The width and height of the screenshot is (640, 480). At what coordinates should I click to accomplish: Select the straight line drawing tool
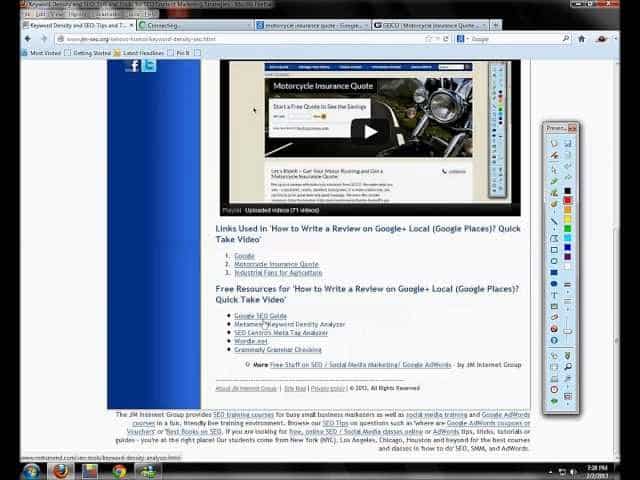click(554, 222)
